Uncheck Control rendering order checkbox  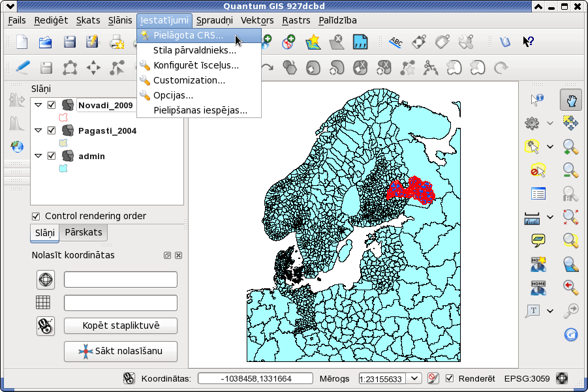pos(36,217)
